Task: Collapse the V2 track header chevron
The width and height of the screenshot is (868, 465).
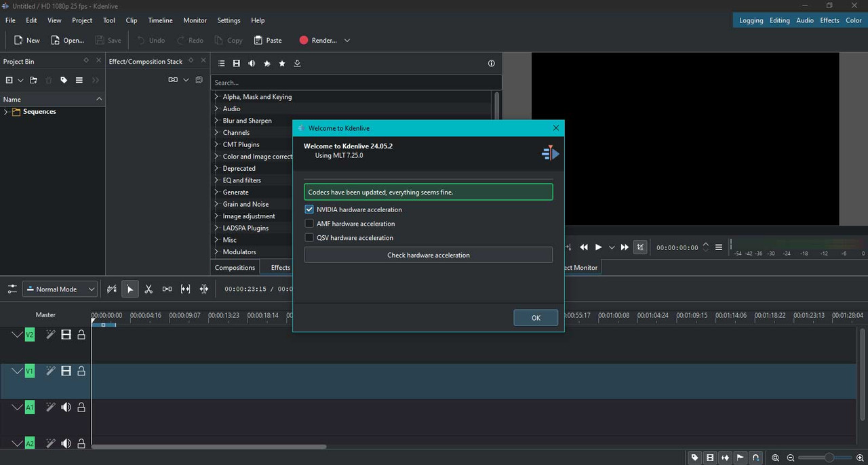Action: click(17, 334)
